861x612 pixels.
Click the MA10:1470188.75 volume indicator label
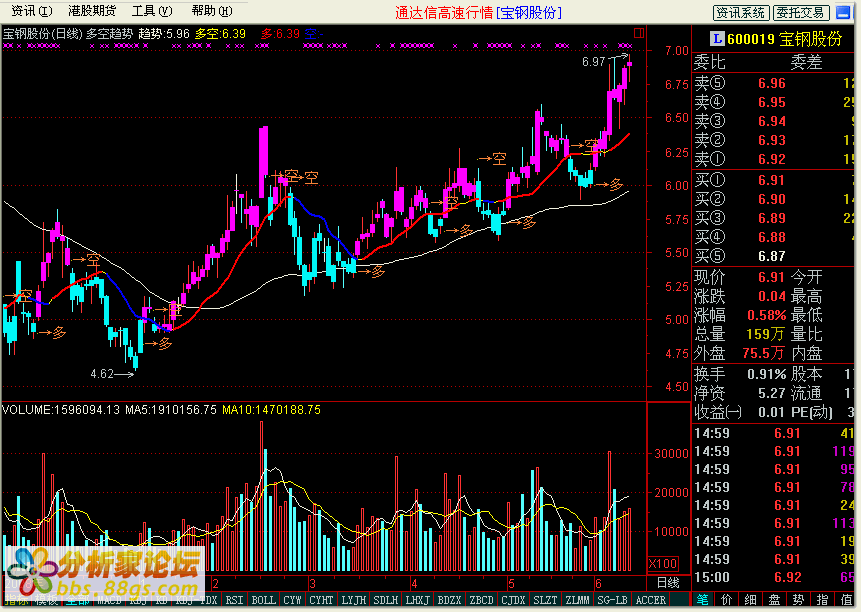coord(271,410)
